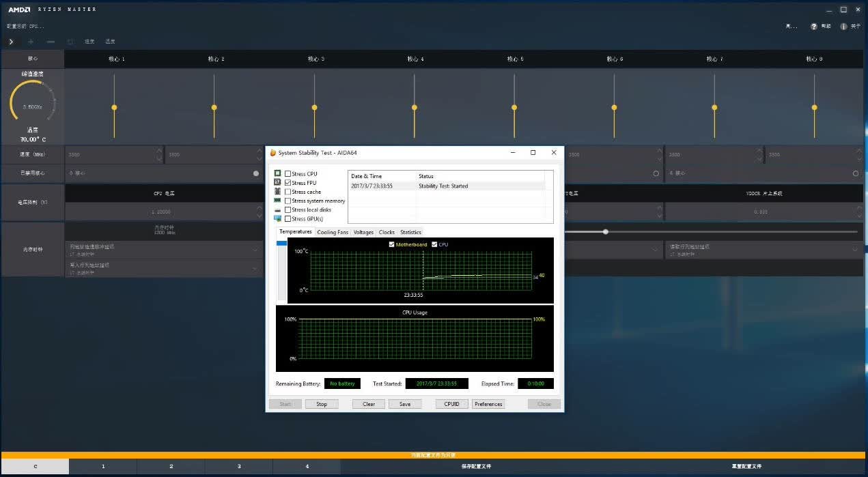The width and height of the screenshot is (868, 477).
Task: Switch to the Cooling Fans tab
Action: (333, 232)
